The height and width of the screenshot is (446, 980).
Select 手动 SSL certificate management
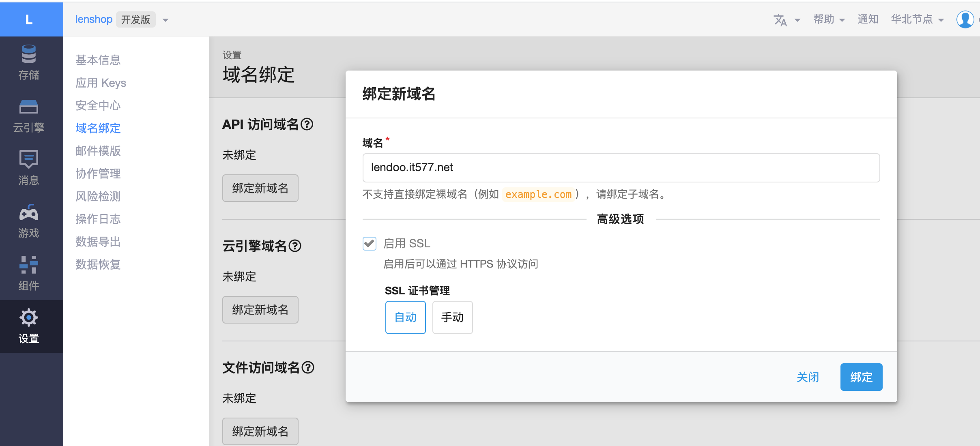(x=452, y=317)
